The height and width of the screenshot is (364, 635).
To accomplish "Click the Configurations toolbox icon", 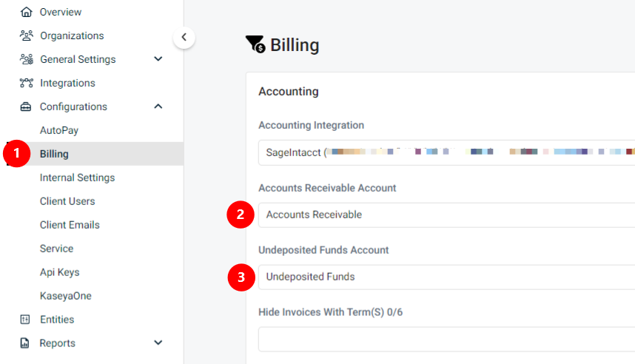I will [x=26, y=107].
